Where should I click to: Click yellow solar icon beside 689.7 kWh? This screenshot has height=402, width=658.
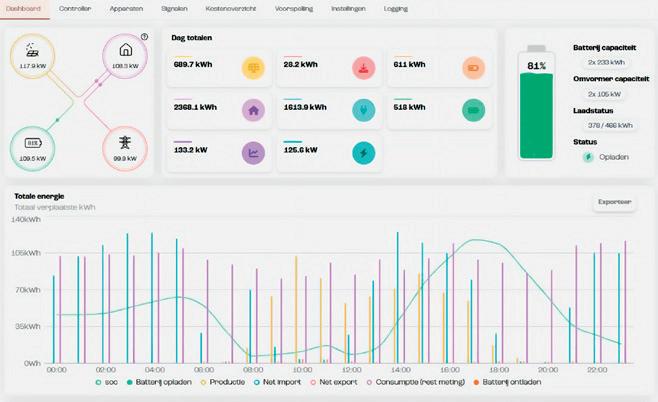click(x=253, y=68)
